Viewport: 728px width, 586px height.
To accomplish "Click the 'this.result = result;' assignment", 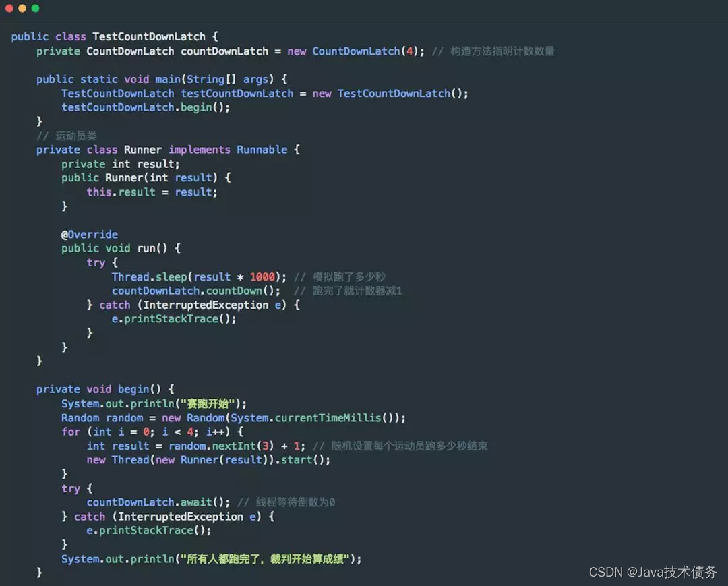I will pos(152,192).
